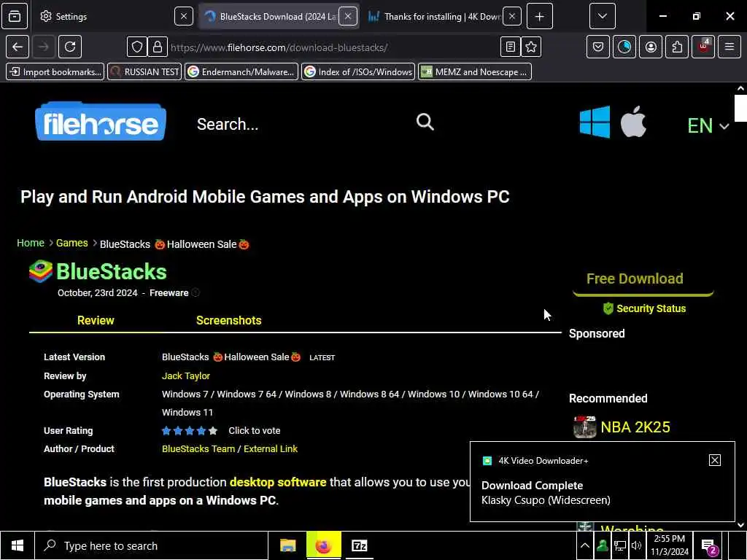The width and height of the screenshot is (747, 560).
Task: Focus the FileHorse search field
Action: [300, 124]
